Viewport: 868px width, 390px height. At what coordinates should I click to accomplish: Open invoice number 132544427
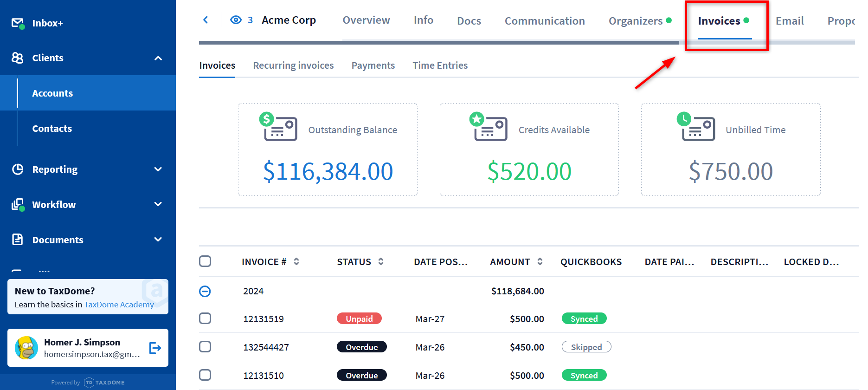pyautogui.click(x=266, y=347)
